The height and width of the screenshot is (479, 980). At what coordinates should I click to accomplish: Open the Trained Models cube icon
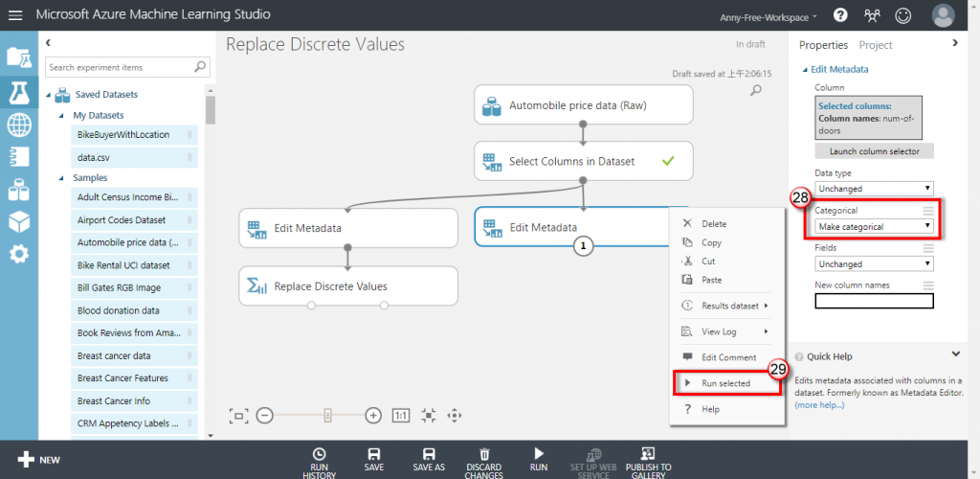pyautogui.click(x=19, y=221)
